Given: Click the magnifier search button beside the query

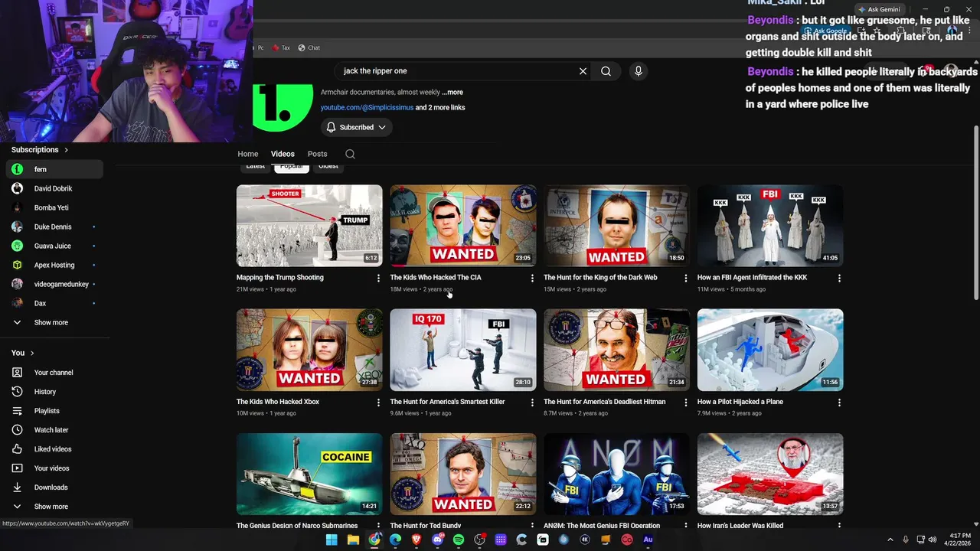Looking at the screenshot, I should (x=606, y=71).
